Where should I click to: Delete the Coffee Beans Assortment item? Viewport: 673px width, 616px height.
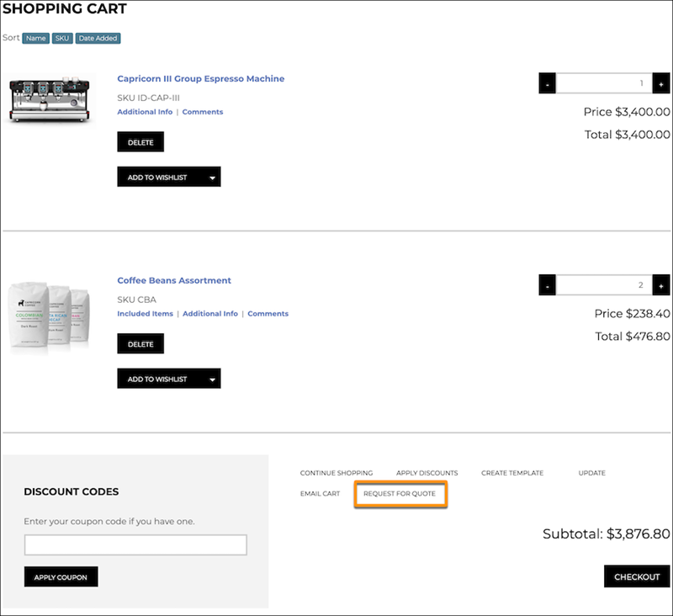(140, 344)
